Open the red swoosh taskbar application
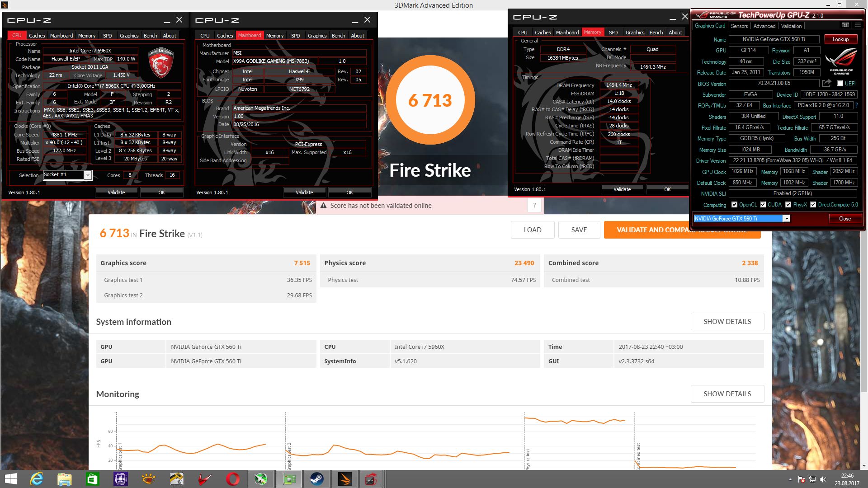868x488 pixels. (x=205, y=479)
